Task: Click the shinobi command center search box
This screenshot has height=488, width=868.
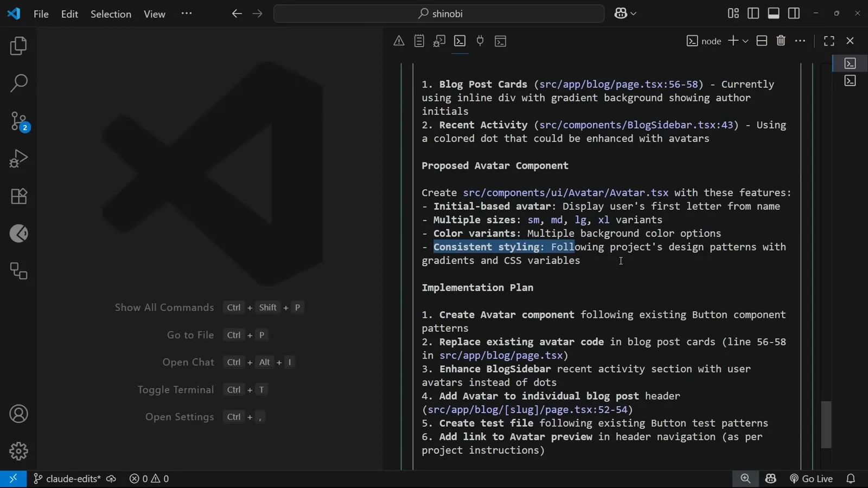Action: 439,14
